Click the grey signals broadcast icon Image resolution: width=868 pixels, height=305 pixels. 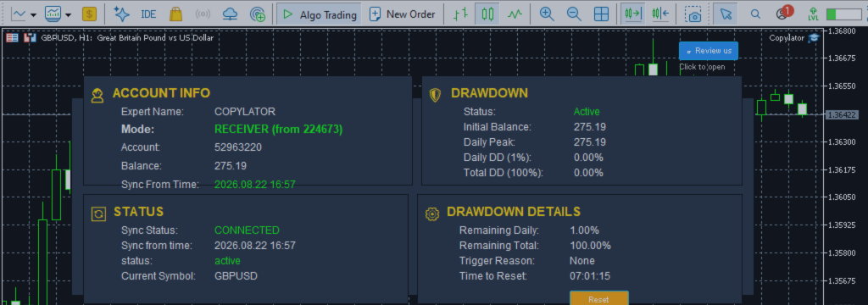[x=203, y=14]
